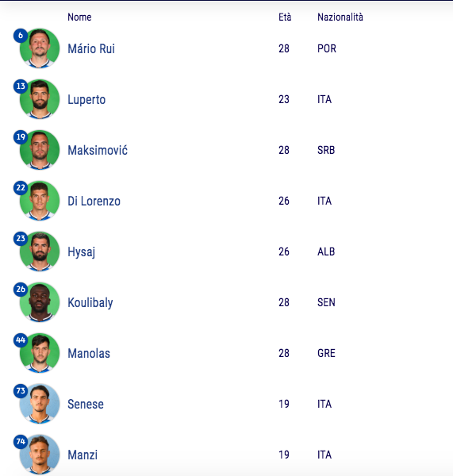
Task: Click the number 19 jersey badge
Action: click(21, 137)
